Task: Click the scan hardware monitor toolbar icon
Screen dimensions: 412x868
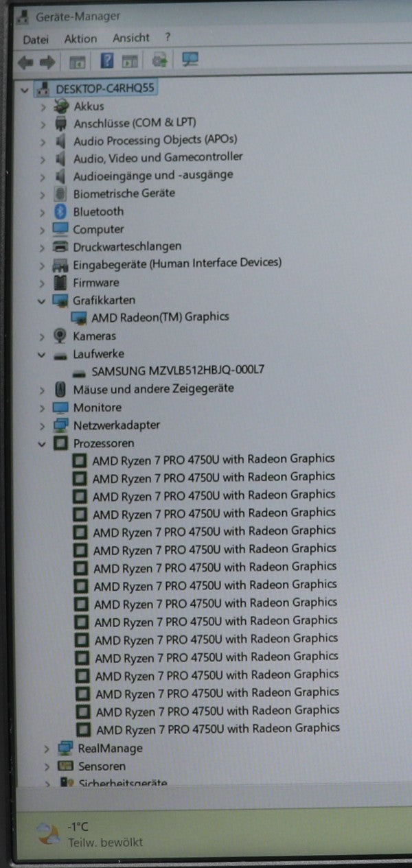Action: pyautogui.click(x=190, y=60)
